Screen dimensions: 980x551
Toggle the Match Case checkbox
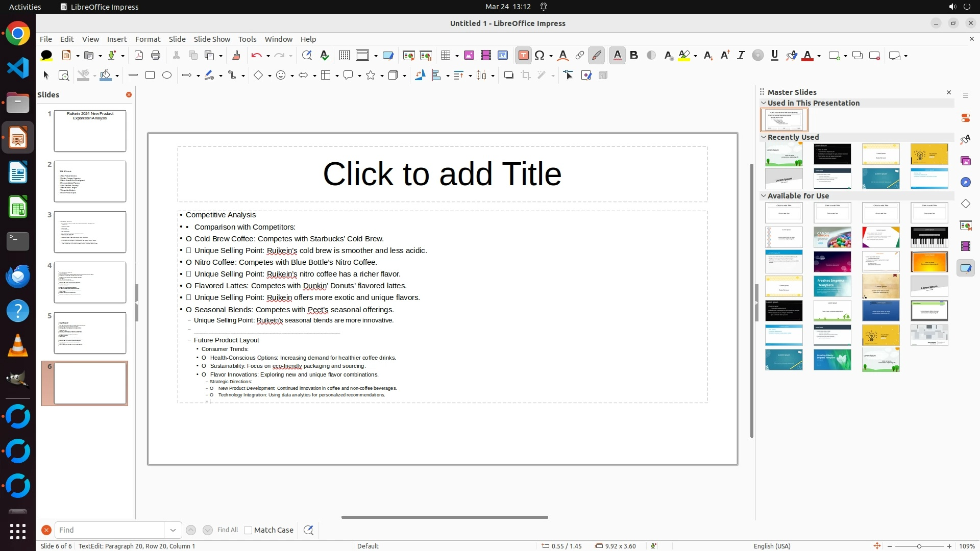tap(248, 530)
